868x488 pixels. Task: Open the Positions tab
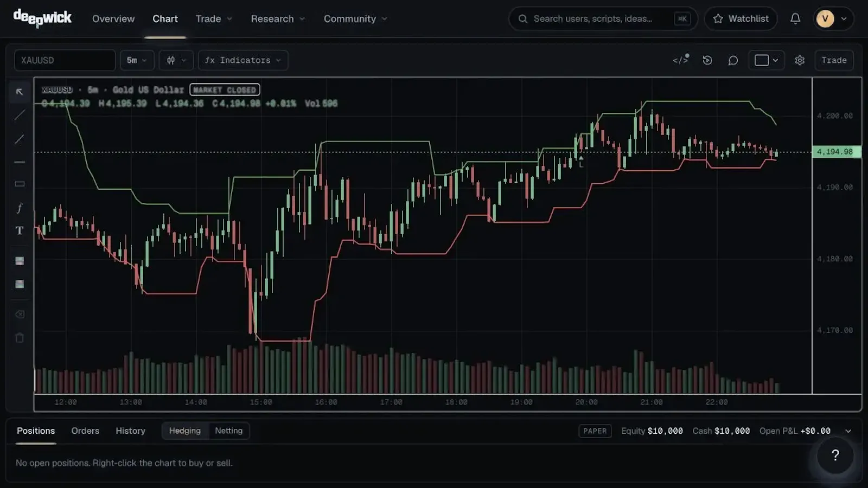36,431
